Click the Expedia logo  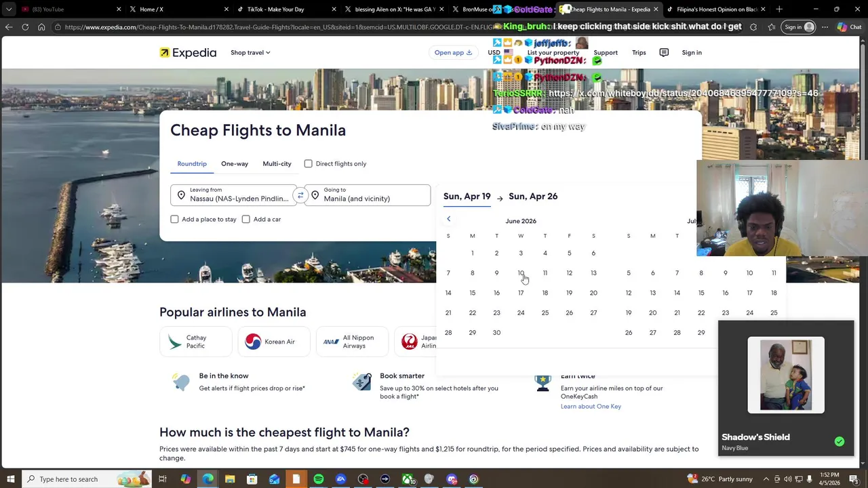[x=188, y=53]
